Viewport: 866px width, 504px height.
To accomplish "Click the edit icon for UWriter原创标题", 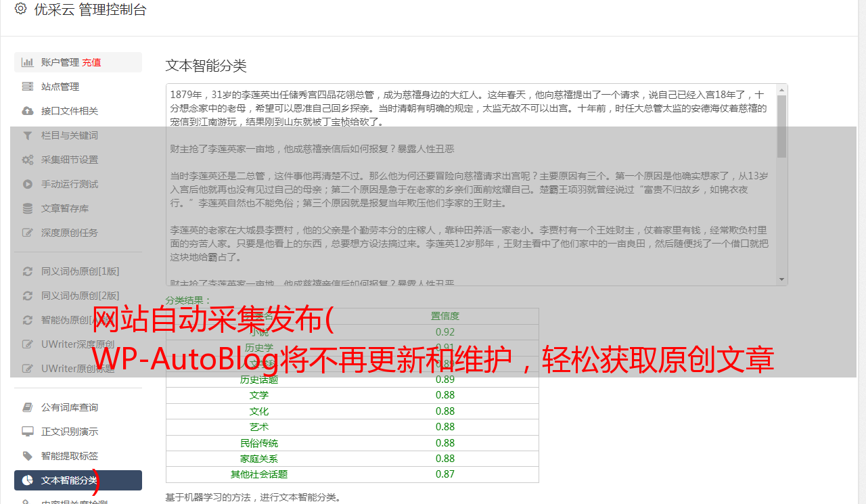I will (x=28, y=369).
